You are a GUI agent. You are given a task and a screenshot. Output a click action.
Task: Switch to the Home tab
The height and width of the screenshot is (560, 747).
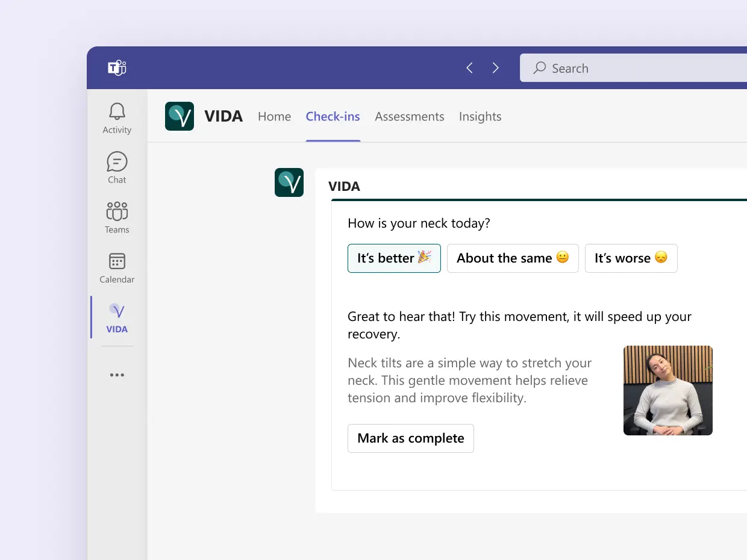pyautogui.click(x=274, y=117)
